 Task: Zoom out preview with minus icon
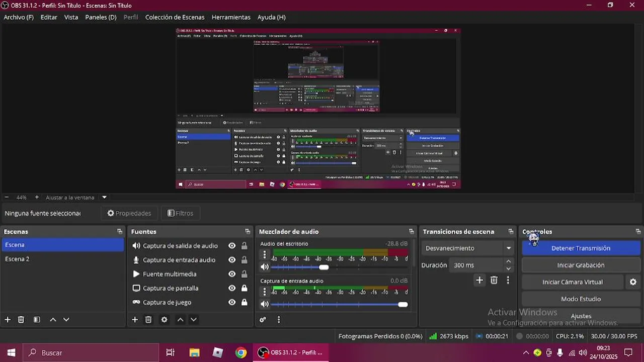tap(7, 198)
